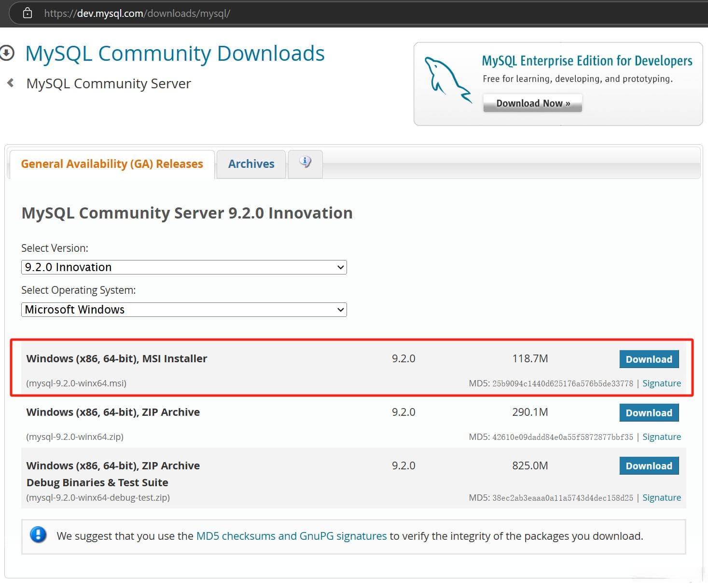The height and width of the screenshot is (588, 708).
Task: Click MD5 hash of MSI Installer
Action: (563, 383)
